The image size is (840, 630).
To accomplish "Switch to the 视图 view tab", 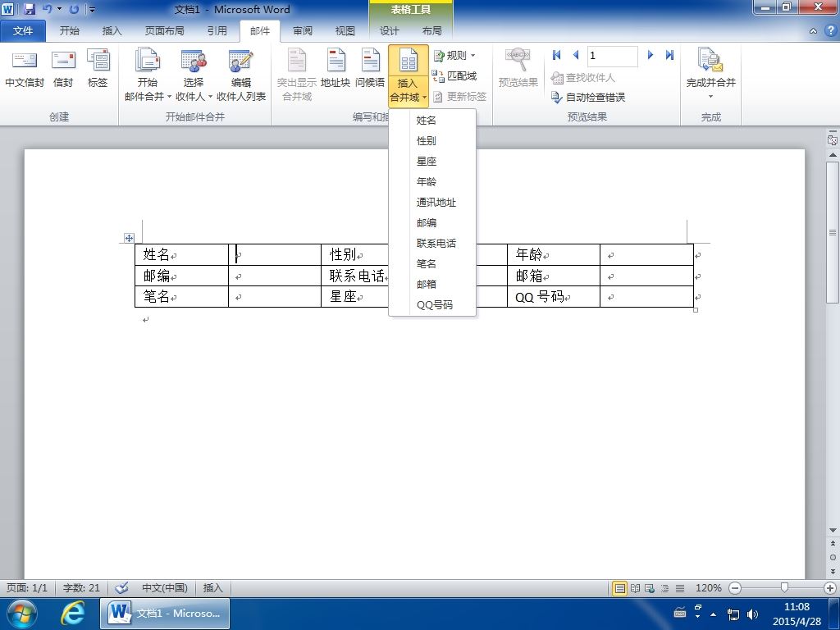I will point(345,31).
